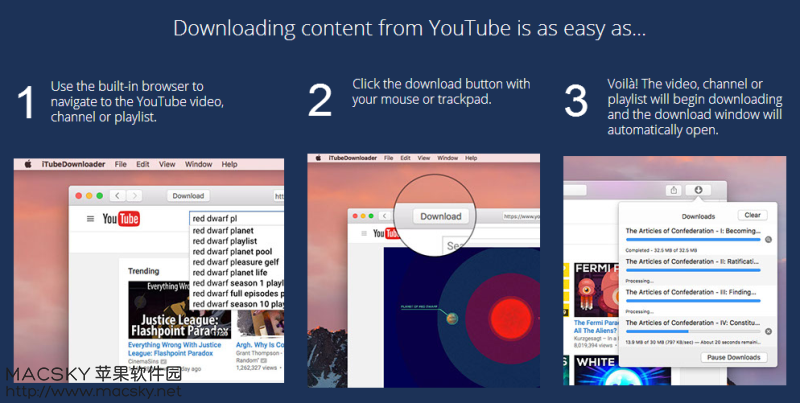This screenshot has height=403, width=800.
Task: Click the Trending heading in step 1 browser
Action: coord(143,271)
